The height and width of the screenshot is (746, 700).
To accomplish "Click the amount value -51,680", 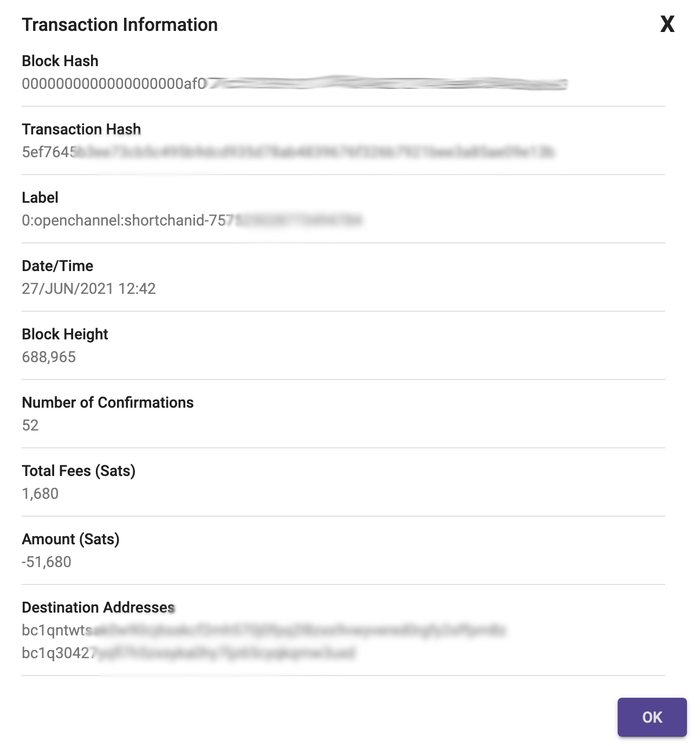I will [47, 562].
